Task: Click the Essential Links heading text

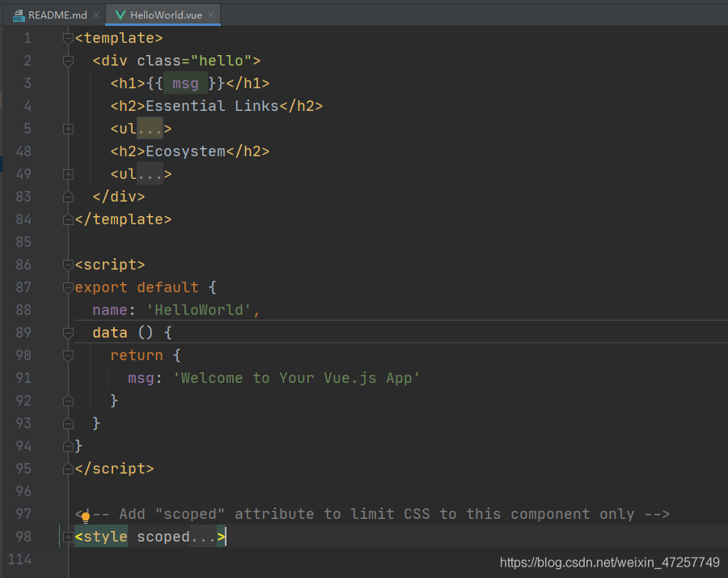Action: (x=212, y=106)
